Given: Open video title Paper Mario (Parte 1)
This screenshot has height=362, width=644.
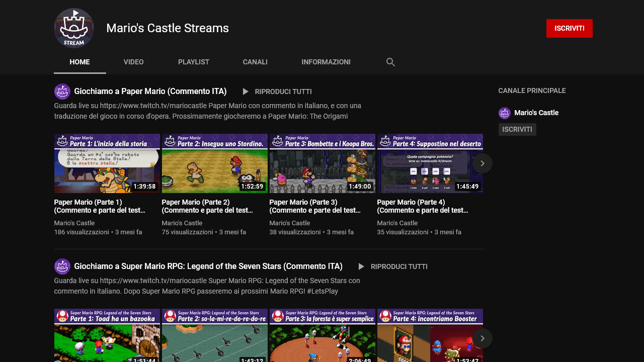Looking at the screenshot, I should pyautogui.click(x=100, y=206).
